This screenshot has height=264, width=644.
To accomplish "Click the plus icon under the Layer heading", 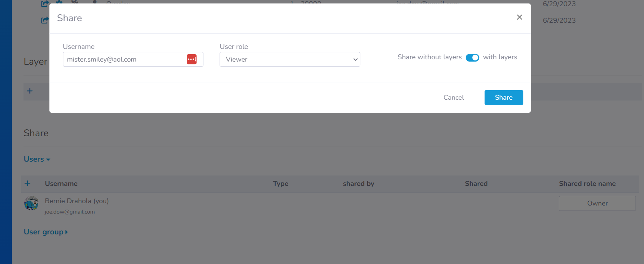I will pos(30,91).
